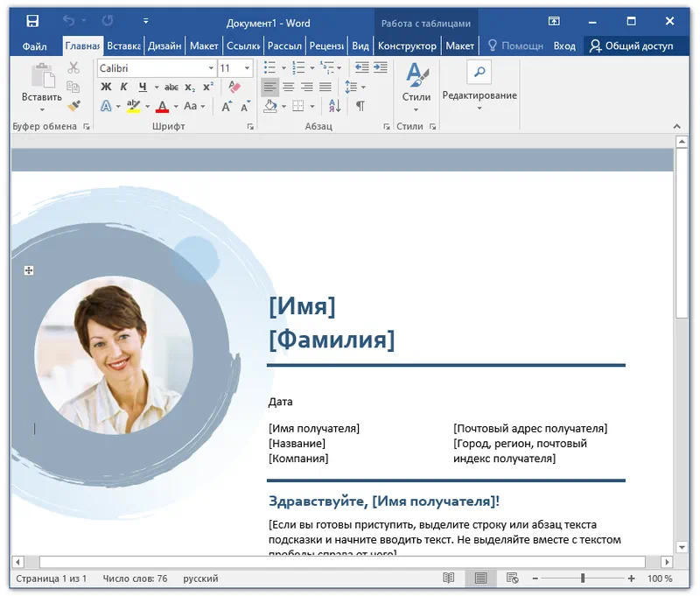Image resolution: width=700 pixels, height=596 pixels.
Task: Open the Ссылки tab
Action: click(243, 46)
